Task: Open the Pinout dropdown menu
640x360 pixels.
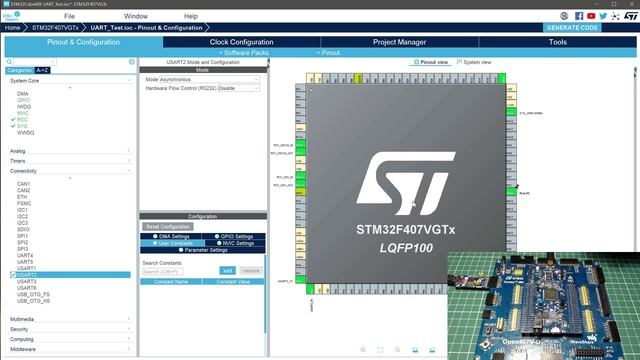Action: 328,53
